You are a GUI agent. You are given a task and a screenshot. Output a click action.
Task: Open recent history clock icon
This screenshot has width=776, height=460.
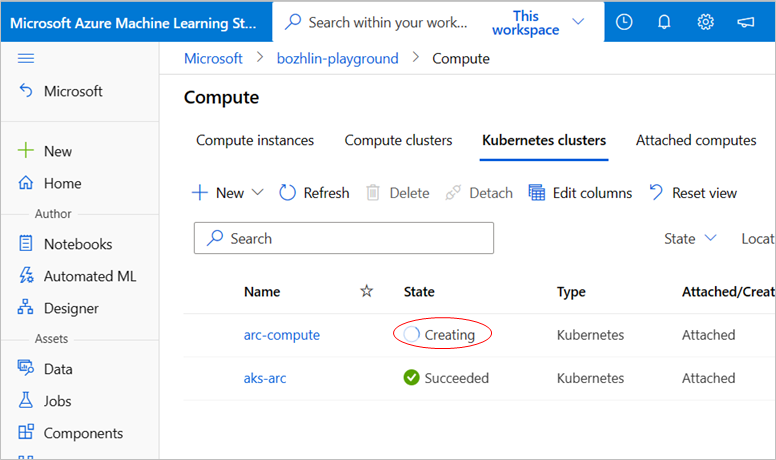[x=625, y=21]
